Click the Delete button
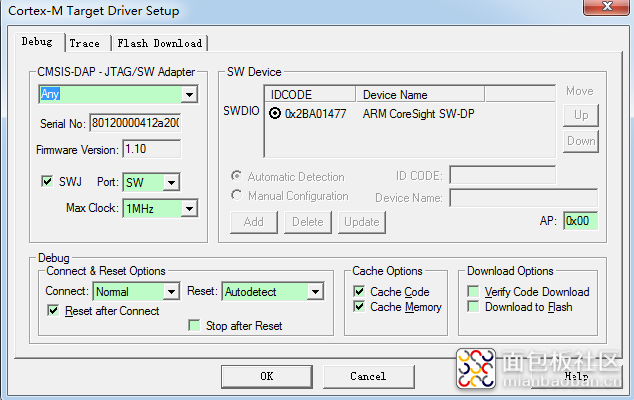This screenshot has width=634, height=400. pyautogui.click(x=308, y=222)
